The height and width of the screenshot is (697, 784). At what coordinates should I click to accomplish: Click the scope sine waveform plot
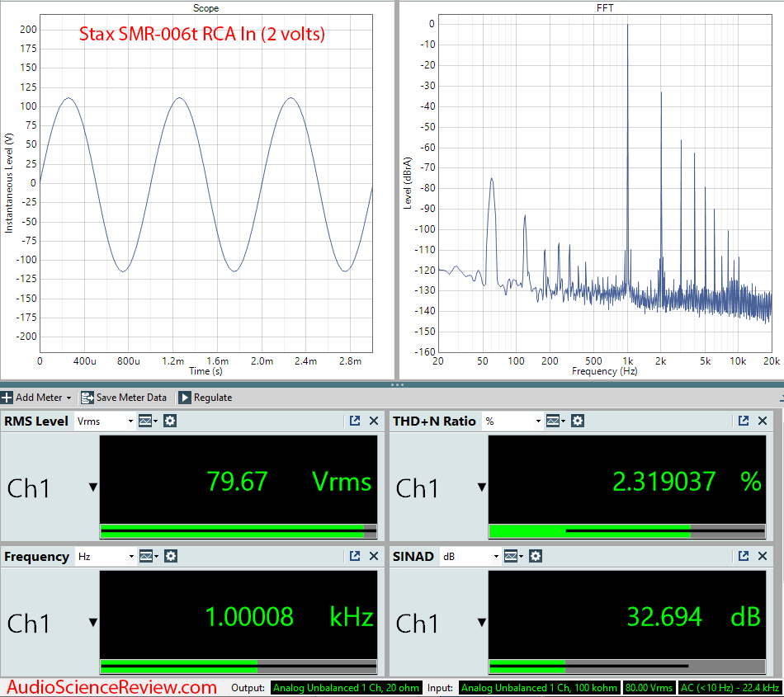(206, 185)
